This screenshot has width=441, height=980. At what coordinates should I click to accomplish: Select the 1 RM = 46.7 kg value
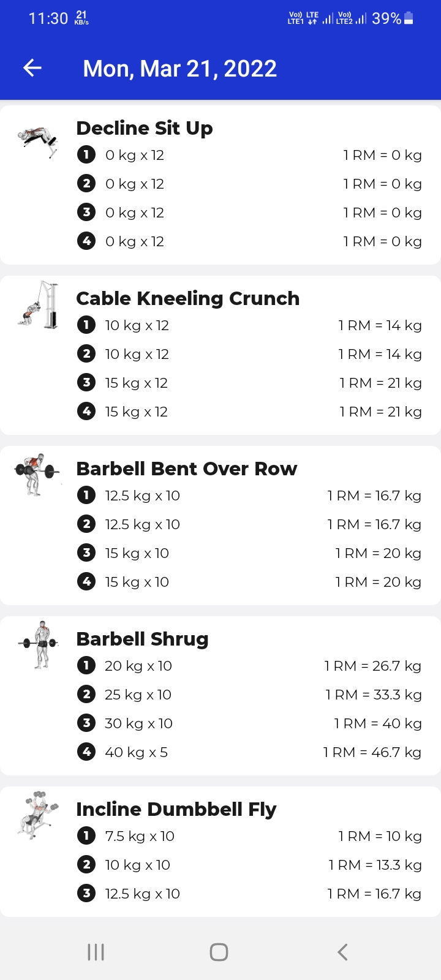pos(372,752)
